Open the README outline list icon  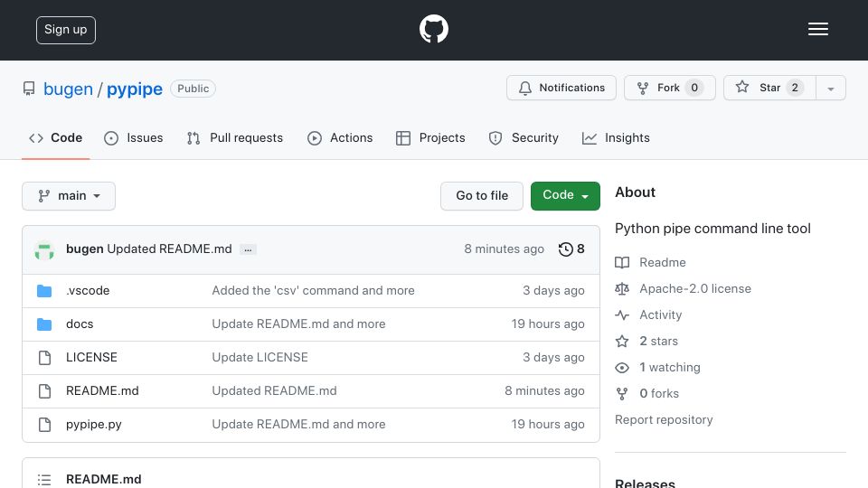coord(44,480)
